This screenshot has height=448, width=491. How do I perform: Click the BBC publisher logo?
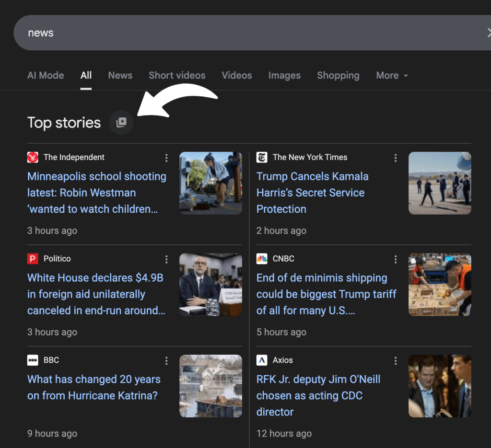click(32, 360)
